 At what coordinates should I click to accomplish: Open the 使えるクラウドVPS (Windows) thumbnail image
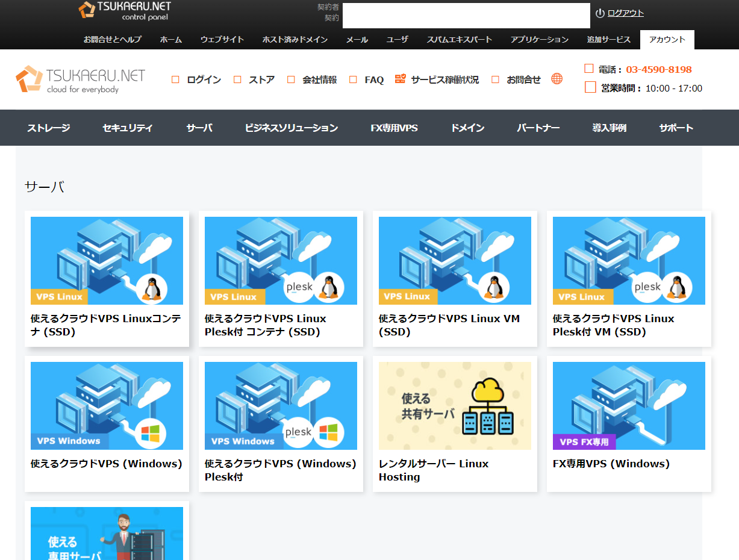[x=107, y=406]
